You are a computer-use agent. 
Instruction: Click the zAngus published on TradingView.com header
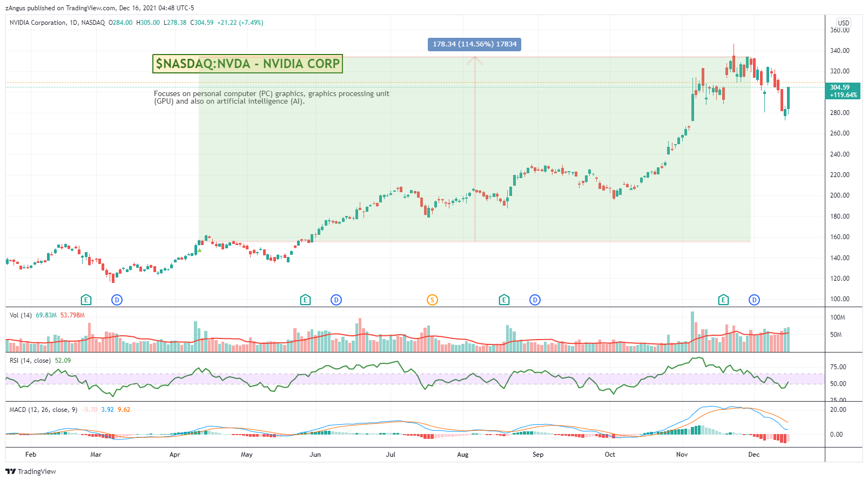coord(99,8)
